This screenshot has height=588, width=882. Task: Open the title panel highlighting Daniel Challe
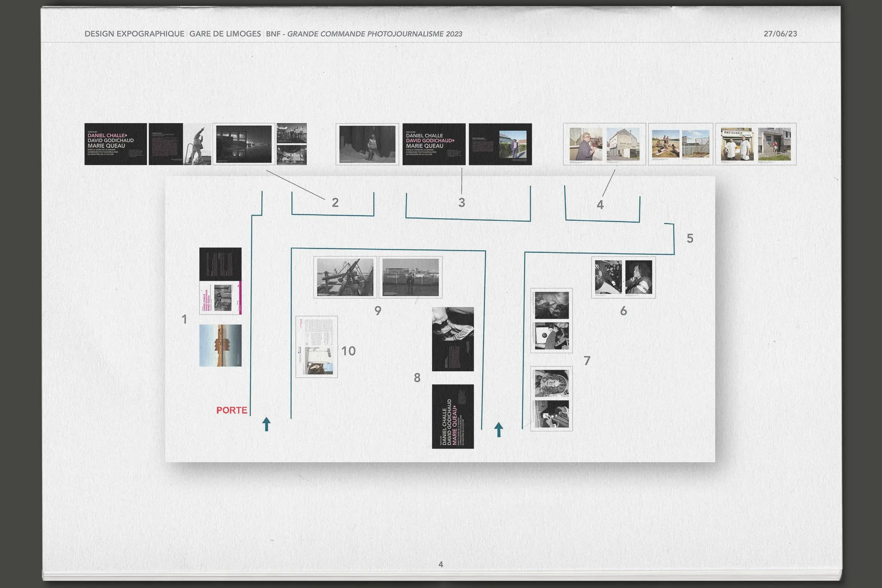116,144
